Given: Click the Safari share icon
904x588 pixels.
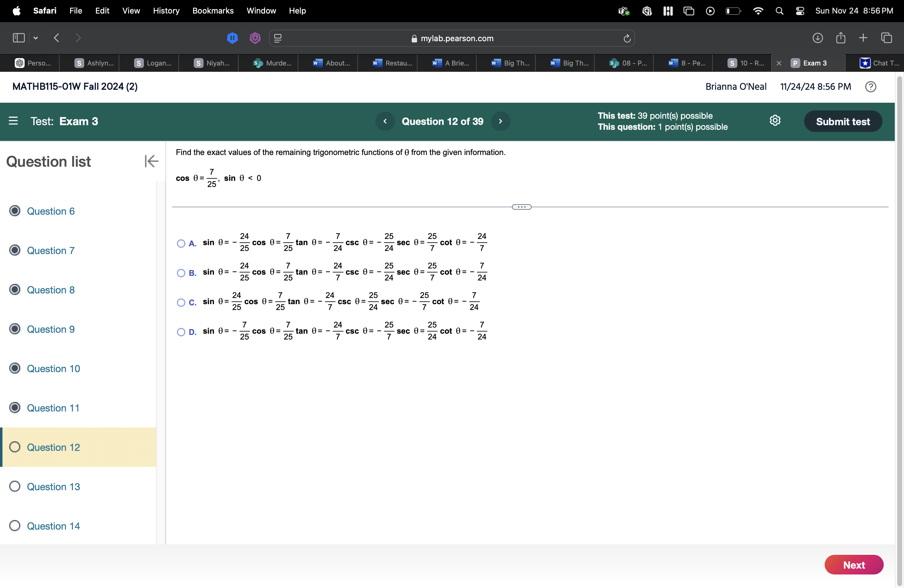Looking at the screenshot, I should click(x=841, y=38).
